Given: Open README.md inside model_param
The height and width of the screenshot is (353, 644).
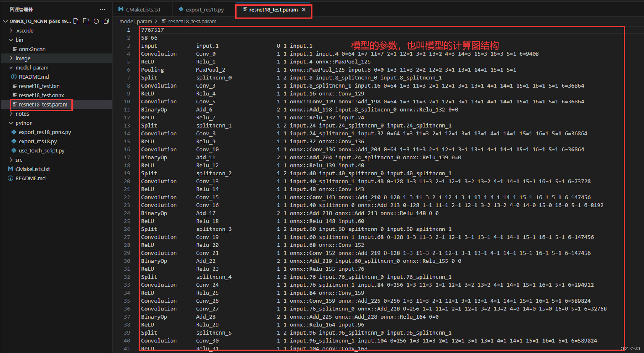Looking at the screenshot, I should pyautogui.click(x=34, y=77).
